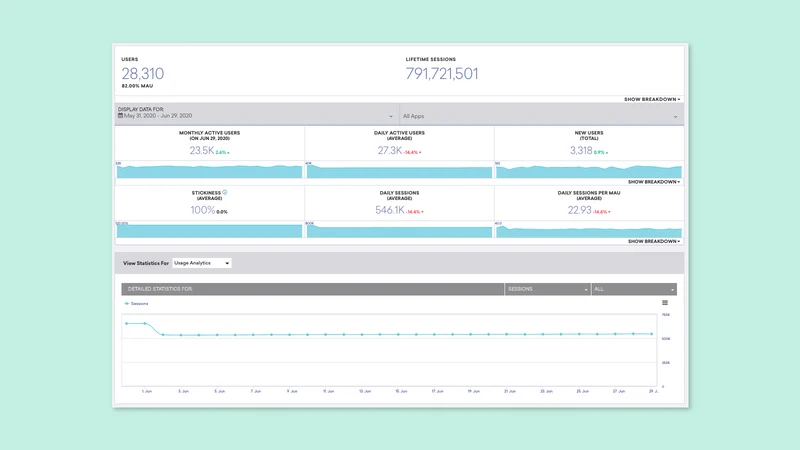This screenshot has height=450, width=800.
Task: Expand Show Breakdown under Lifetime Sessions
Action: point(652,99)
